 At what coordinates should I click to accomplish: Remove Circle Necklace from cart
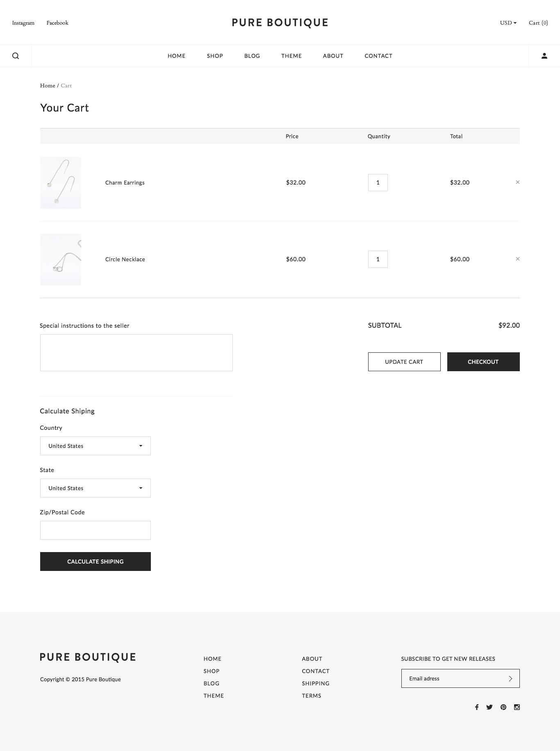(517, 259)
